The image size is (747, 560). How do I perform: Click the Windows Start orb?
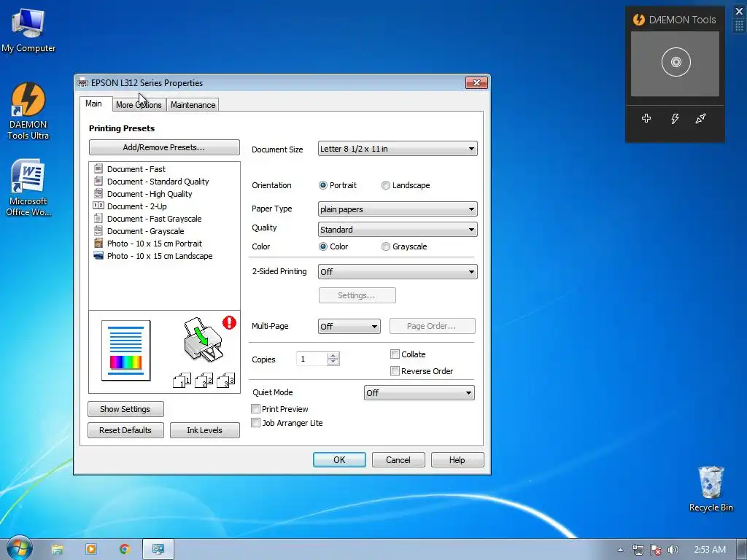point(19,548)
